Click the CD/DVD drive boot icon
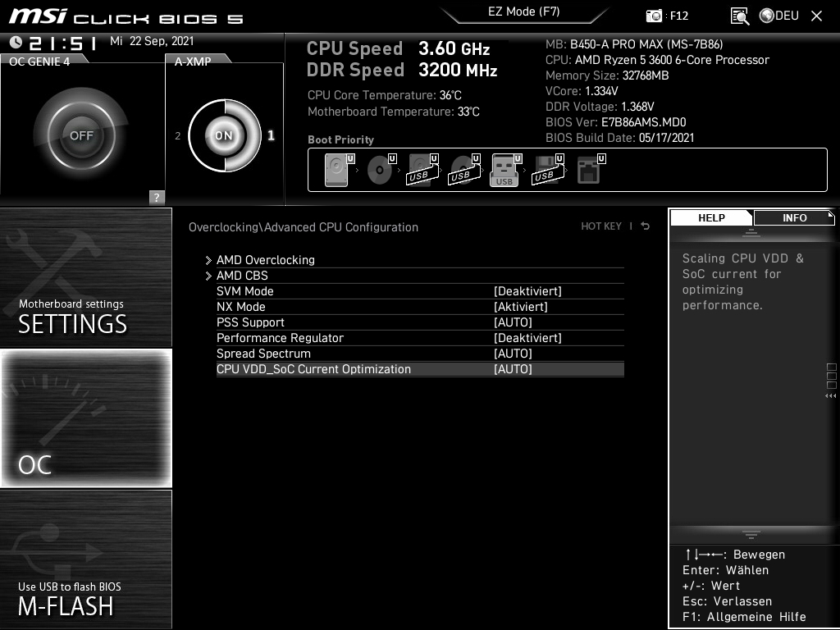Image resolution: width=840 pixels, height=630 pixels. point(379,169)
